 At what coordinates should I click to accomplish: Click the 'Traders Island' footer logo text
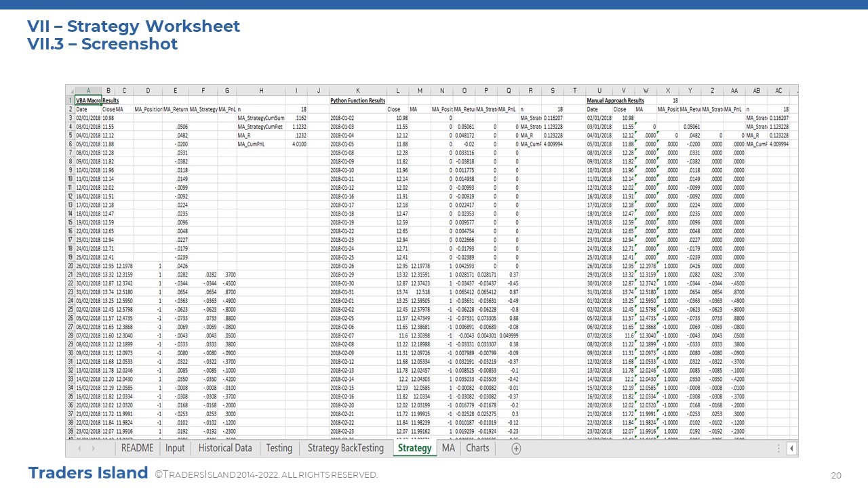click(x=87, y=472)
